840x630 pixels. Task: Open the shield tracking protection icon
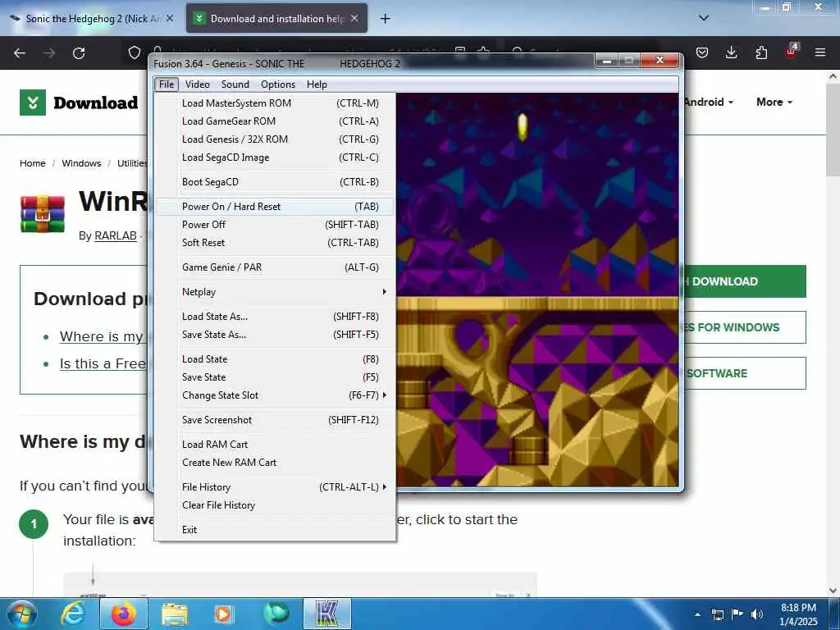click(135, 52)
